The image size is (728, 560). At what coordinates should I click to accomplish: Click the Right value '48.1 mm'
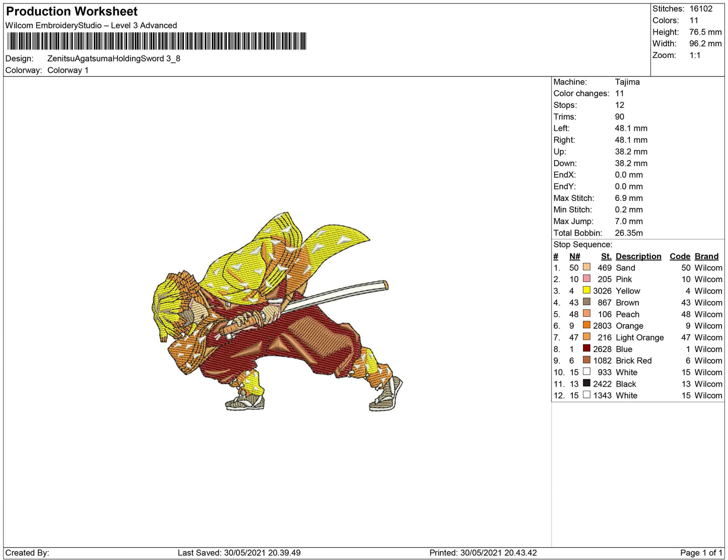click(631, 139)
